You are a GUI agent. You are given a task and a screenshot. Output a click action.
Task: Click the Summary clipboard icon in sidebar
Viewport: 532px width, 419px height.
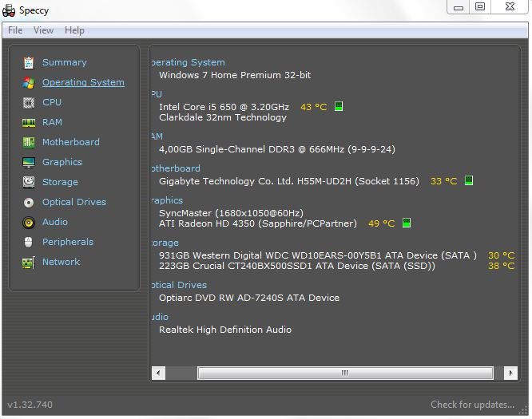tap(29, 62)
